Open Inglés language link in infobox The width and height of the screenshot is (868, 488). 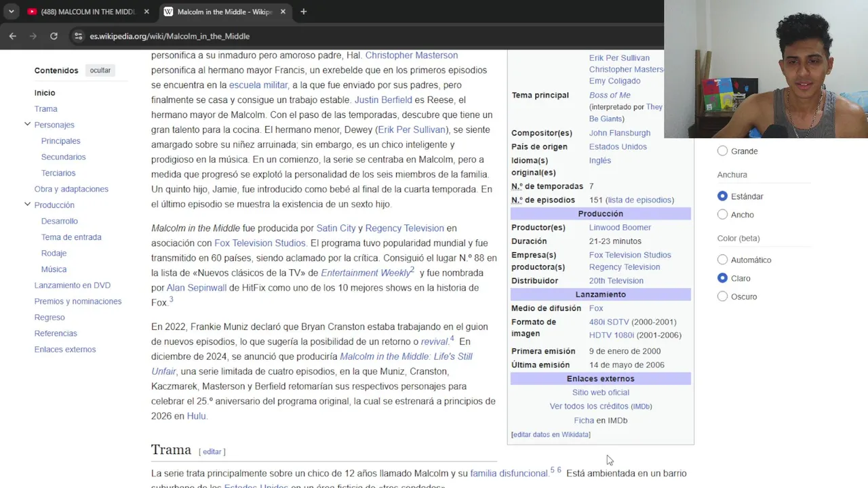600,161
